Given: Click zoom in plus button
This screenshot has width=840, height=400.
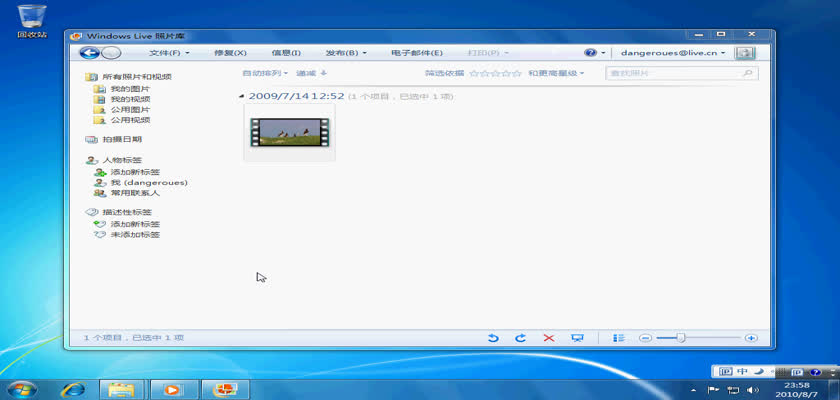Looking at the screenshot, I should [751, 338].
